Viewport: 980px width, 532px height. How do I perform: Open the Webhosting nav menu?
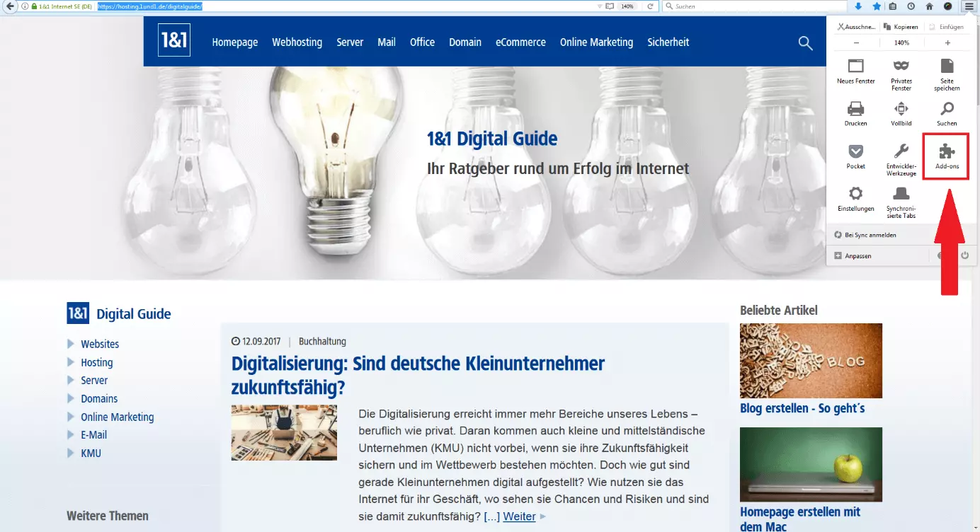[x=297, y=42]
